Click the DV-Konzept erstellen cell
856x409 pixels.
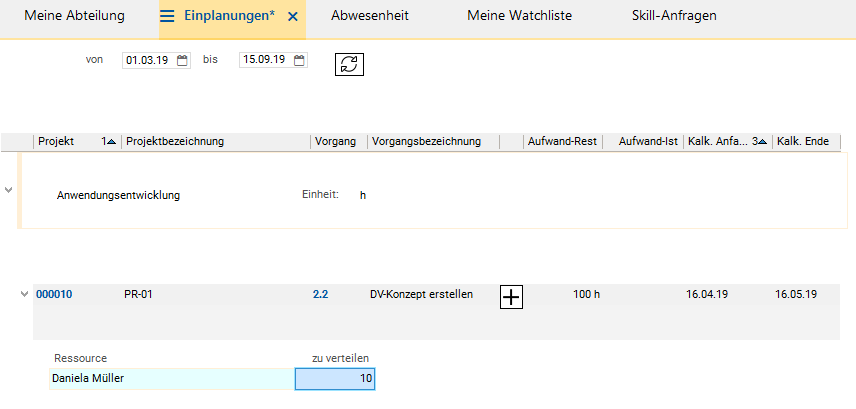[x=421, y=295]
